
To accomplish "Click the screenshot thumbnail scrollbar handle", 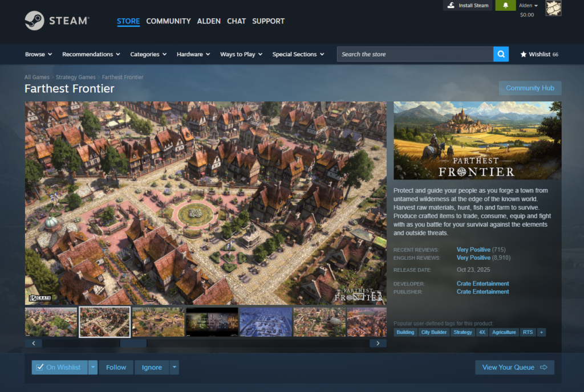I will point(133,344).
